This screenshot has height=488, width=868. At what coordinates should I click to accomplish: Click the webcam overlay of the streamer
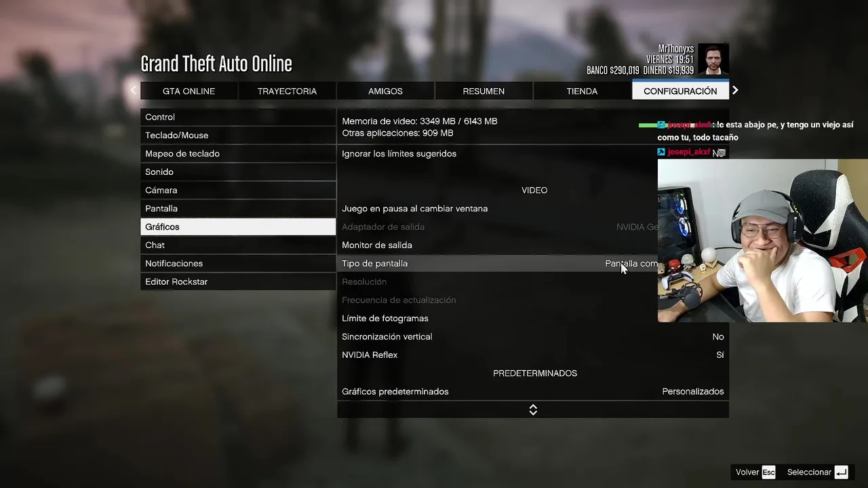pos(763,241)
